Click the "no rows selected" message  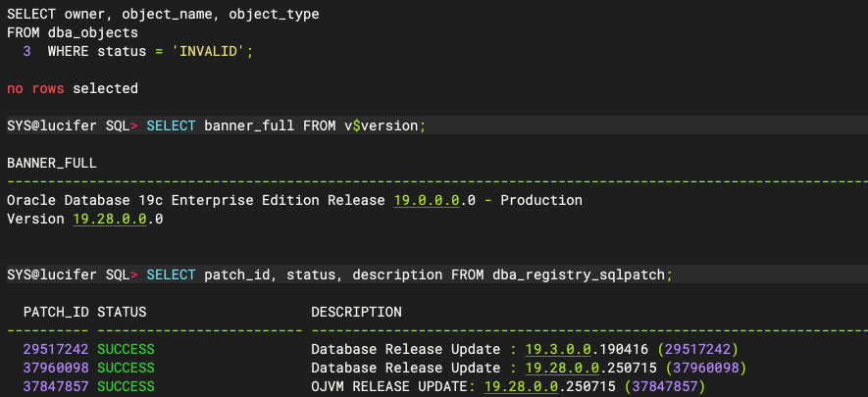pos(73,88)
